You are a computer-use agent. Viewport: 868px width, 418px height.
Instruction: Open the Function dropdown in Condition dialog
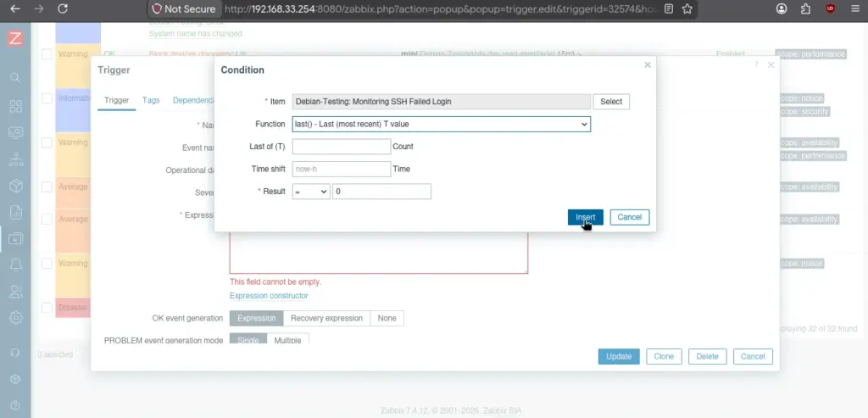click(441, 124)
